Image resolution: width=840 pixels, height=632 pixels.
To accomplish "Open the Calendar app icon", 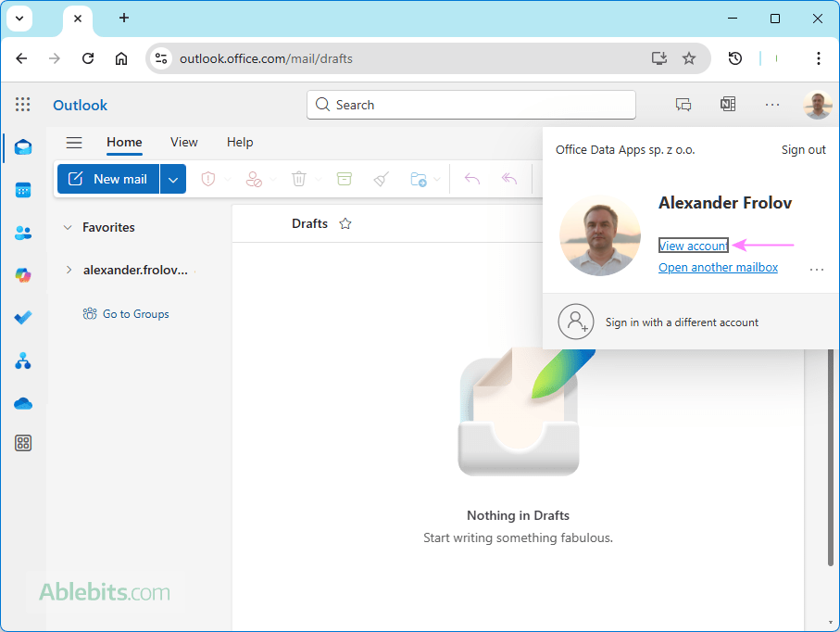I will point(23,190).
